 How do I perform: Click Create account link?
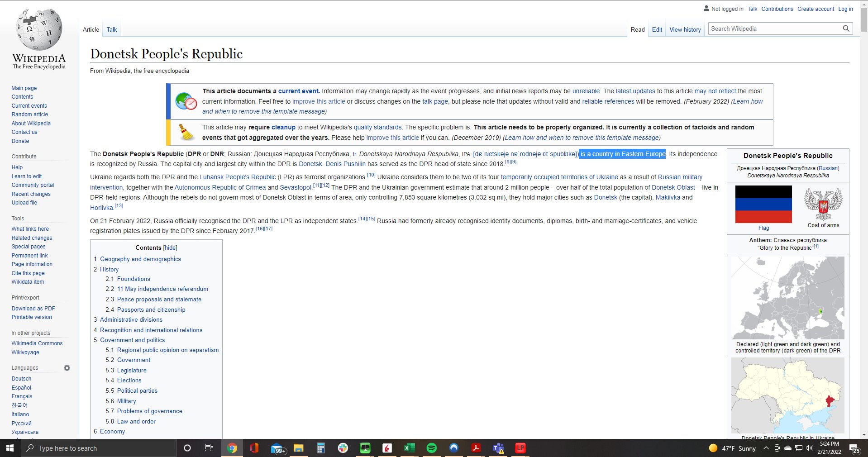[x=816, y=9]
